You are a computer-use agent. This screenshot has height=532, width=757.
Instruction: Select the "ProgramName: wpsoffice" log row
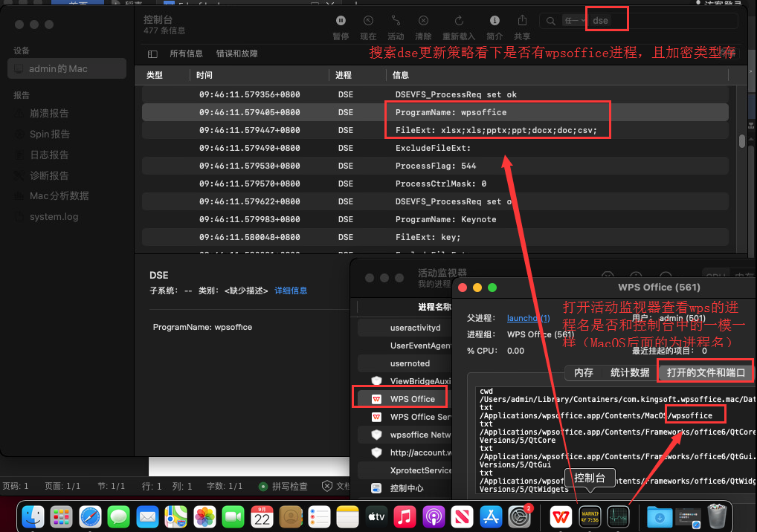435,112
